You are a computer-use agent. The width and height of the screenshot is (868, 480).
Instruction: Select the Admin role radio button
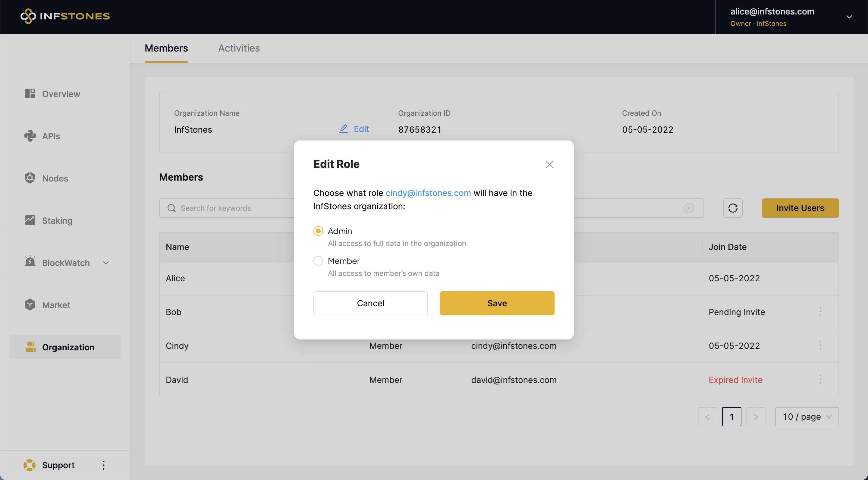coord(318,231)
